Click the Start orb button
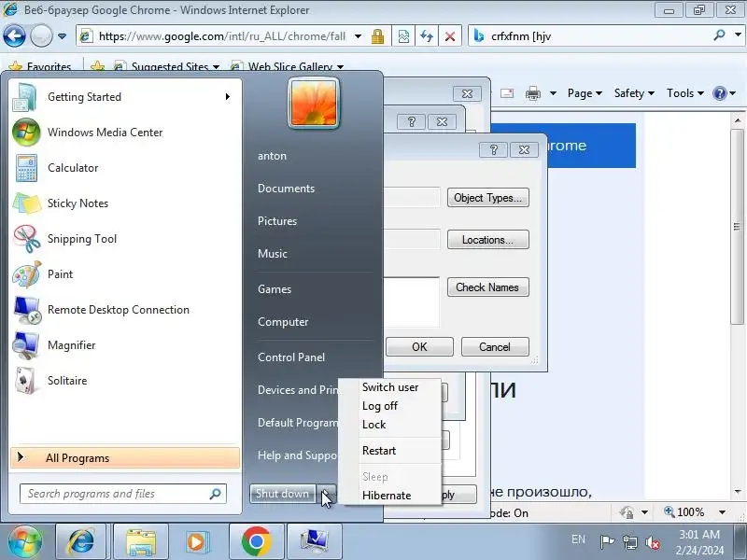Viewport: 747px width, 560px height. 25,542
